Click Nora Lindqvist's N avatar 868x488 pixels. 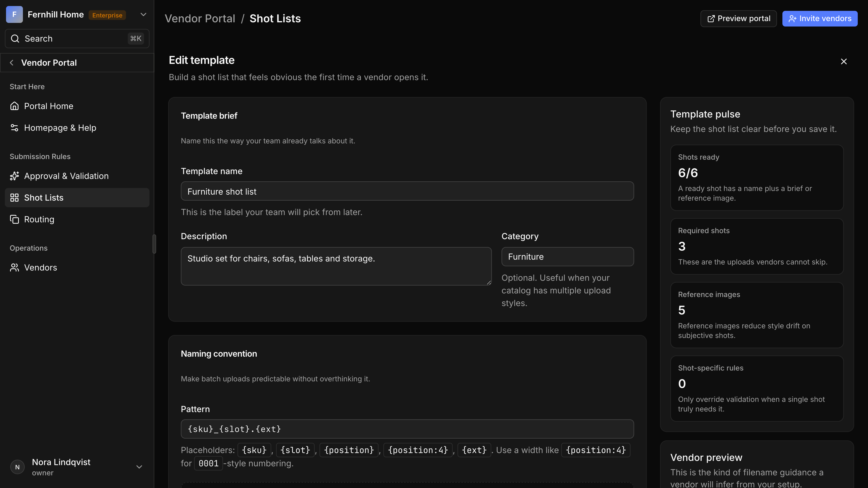[x=17, y=467]
